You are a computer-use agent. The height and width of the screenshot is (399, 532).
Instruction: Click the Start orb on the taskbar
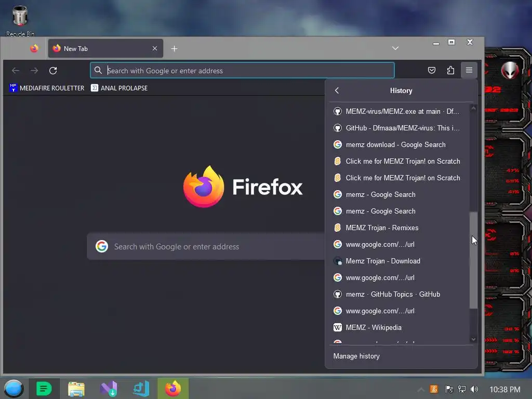point(14,389)
